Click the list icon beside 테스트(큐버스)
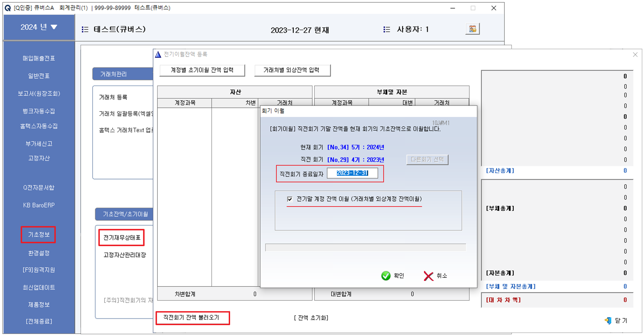Viewport: 644px width, 335px height. [x=85, y=30]
